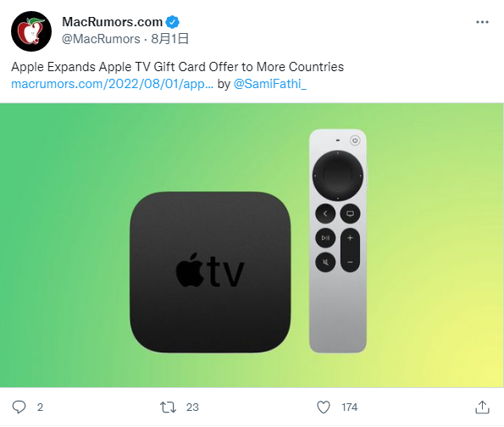Click the remote's back arrow button
Screen dimensions: 504x427
(325, 213)
